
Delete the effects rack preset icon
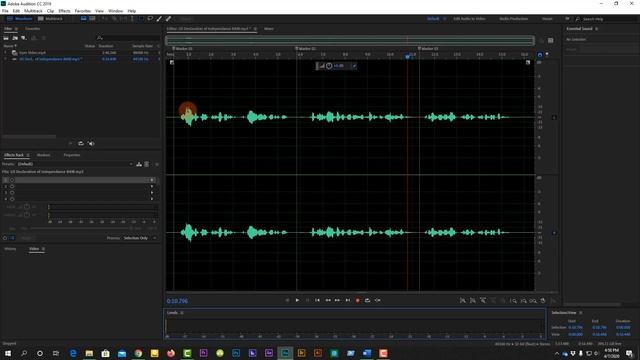147,164
